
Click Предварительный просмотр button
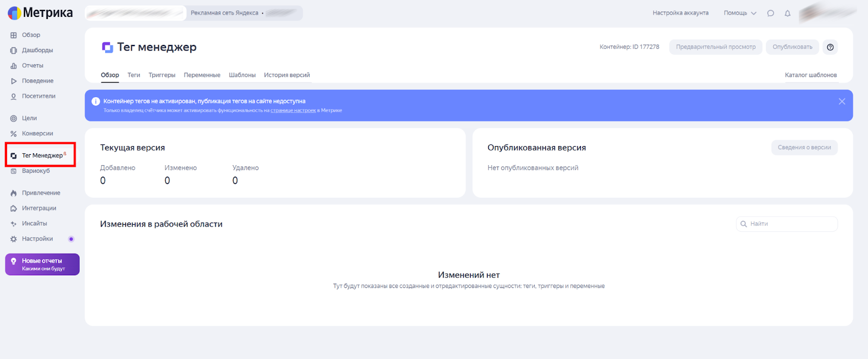[x=716, y=47]
